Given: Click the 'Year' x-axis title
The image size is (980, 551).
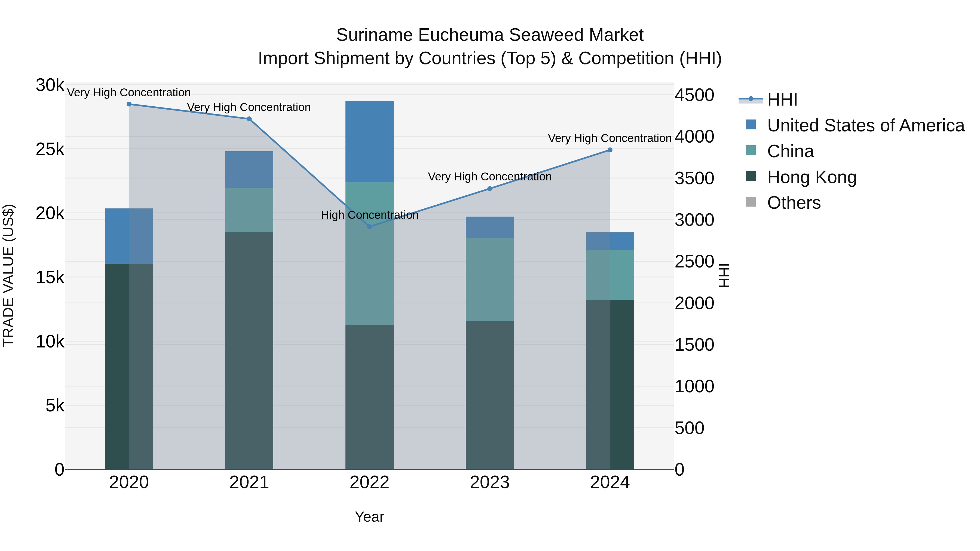Looking at the screenshot, I should click(369, 517).
